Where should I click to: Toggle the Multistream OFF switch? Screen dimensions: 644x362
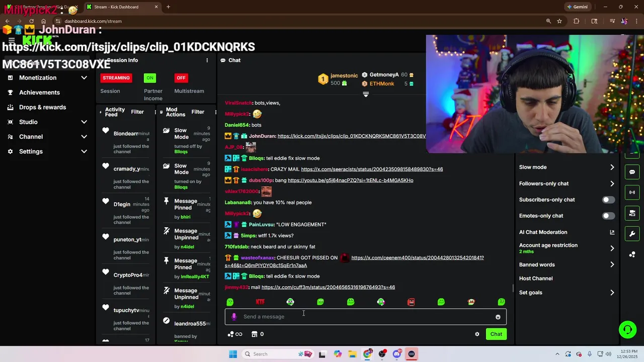click(181, 78)
